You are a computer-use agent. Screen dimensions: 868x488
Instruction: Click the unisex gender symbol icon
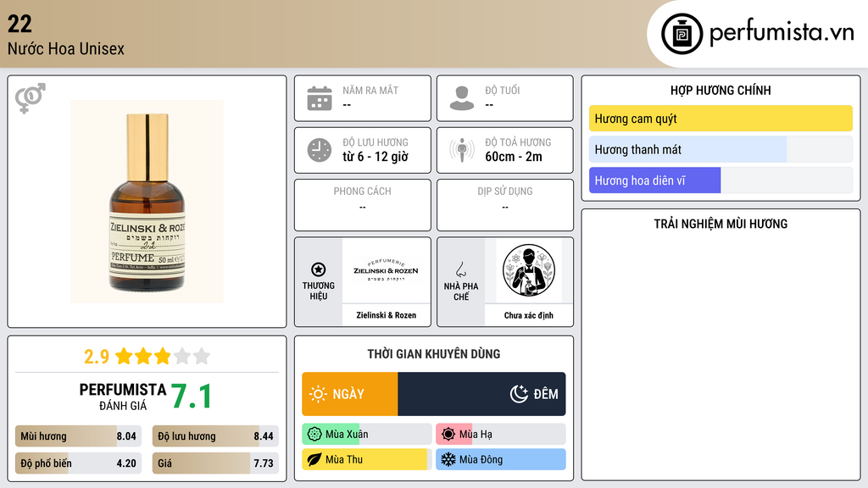coord(30,98)
